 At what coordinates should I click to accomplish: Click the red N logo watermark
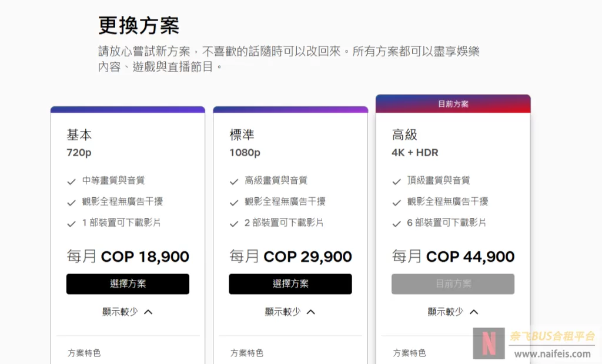coord(489,343)
